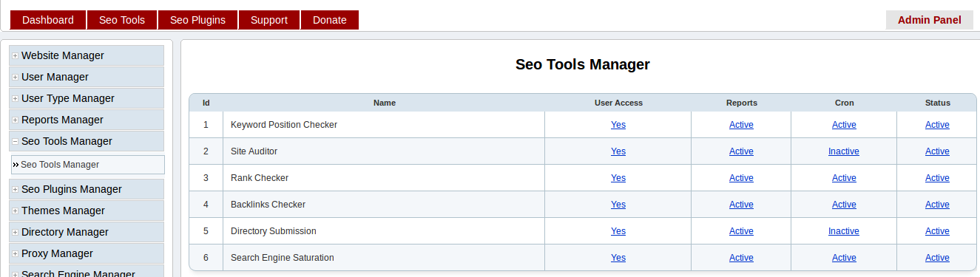The width and height of the screenshot is (980, 277).
Task: Select the 'Directory Submission' name cell
Action: click(x=384, y=231)
